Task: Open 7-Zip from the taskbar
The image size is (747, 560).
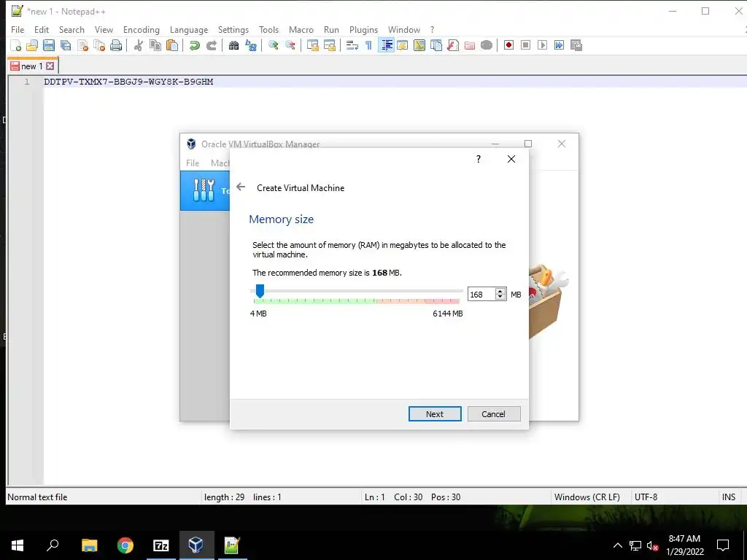Action: 161,545
